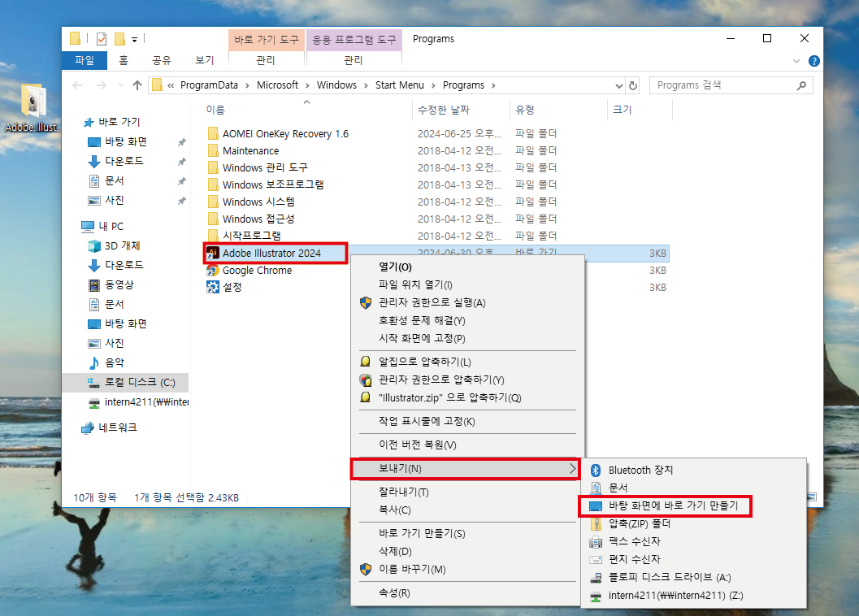Screen dimensions: 859x616
Task: Switch to the 보기 ribbon tab
Action: [205, 60]
